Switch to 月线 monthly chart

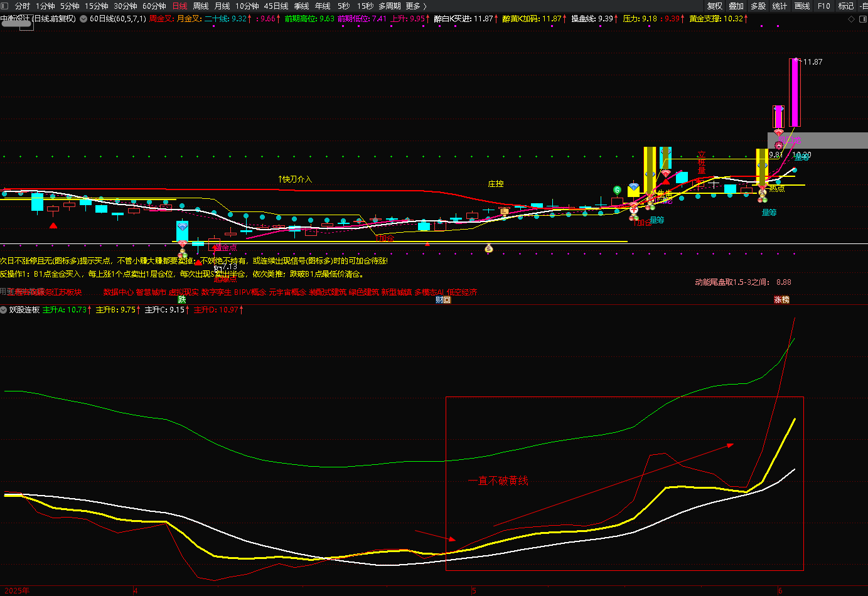pyautogui.click(x=222, y=6)
